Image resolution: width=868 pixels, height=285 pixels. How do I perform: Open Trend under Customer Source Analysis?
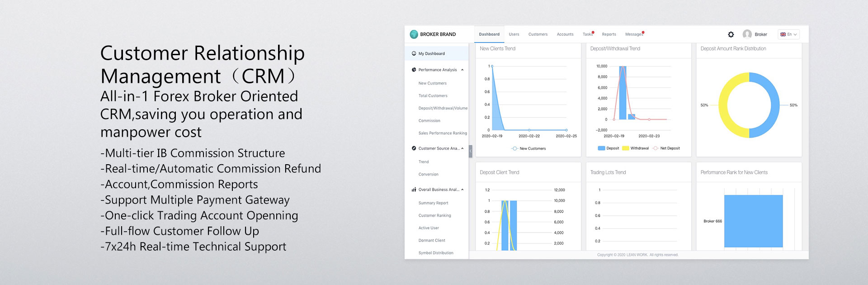(424, 162)
